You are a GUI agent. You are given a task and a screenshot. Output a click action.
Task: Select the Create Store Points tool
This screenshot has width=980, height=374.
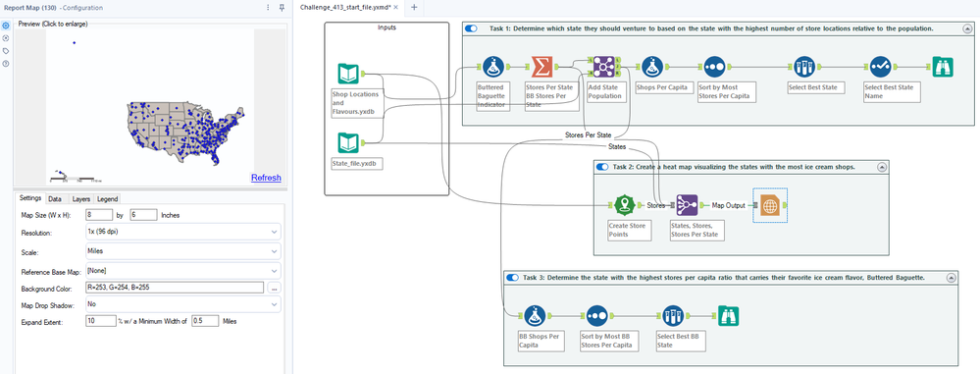[624, 204]
